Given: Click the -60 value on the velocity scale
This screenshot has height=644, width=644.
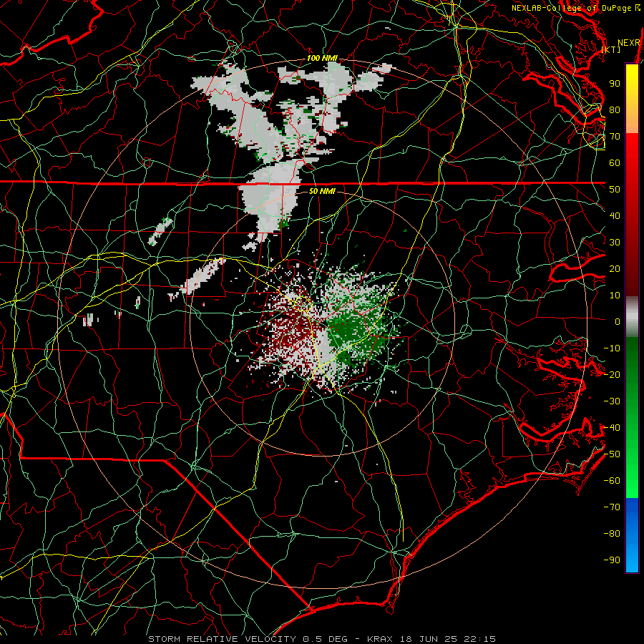Looking at the screenshot, I should (x=612, y=481).
